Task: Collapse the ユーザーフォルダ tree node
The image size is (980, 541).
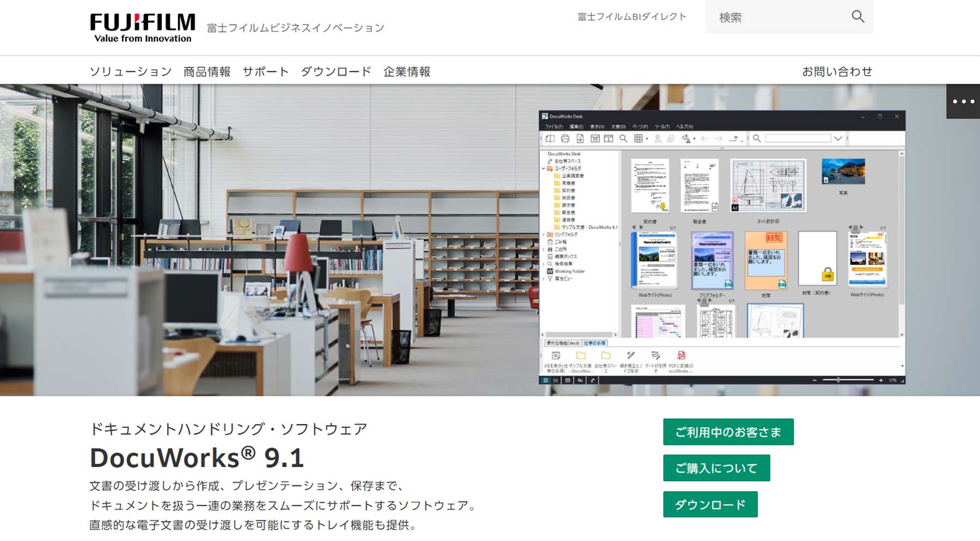Action: [543, 169]
